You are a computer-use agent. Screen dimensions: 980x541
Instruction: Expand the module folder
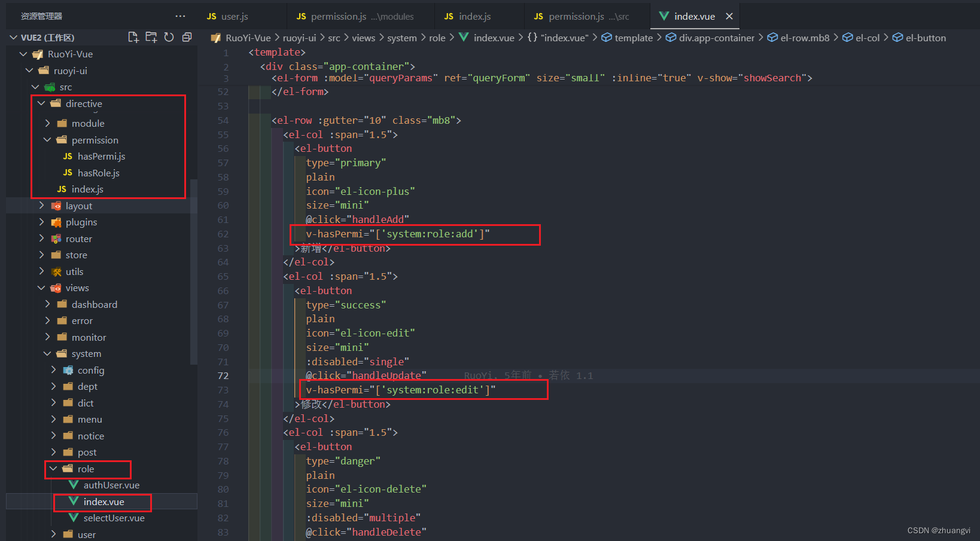click(x=47, y=123)
